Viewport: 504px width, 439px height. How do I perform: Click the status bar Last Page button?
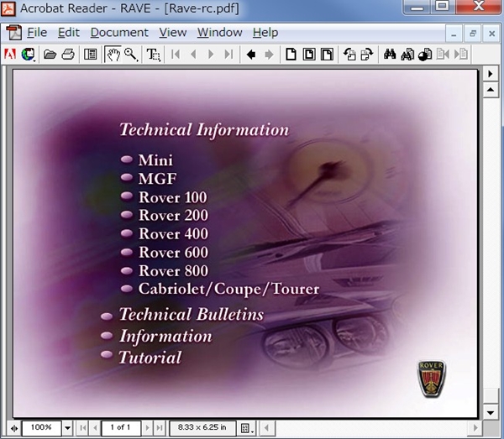(160, 428)
